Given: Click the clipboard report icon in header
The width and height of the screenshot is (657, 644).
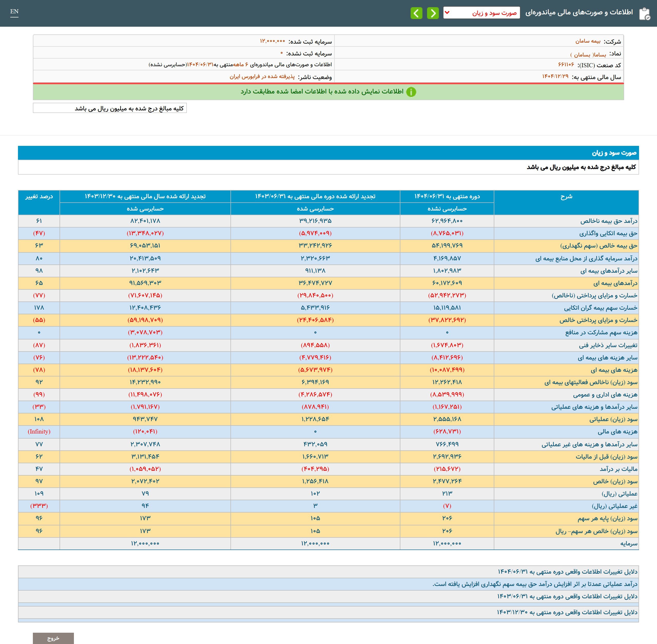Looking at the screenshot, I should click(644, 14).
